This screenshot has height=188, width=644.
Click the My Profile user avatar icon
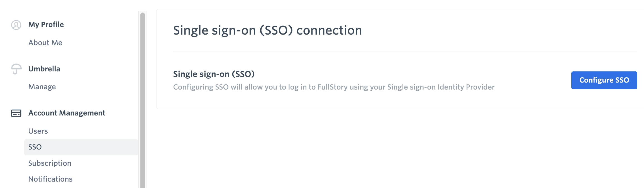point(16,25)
